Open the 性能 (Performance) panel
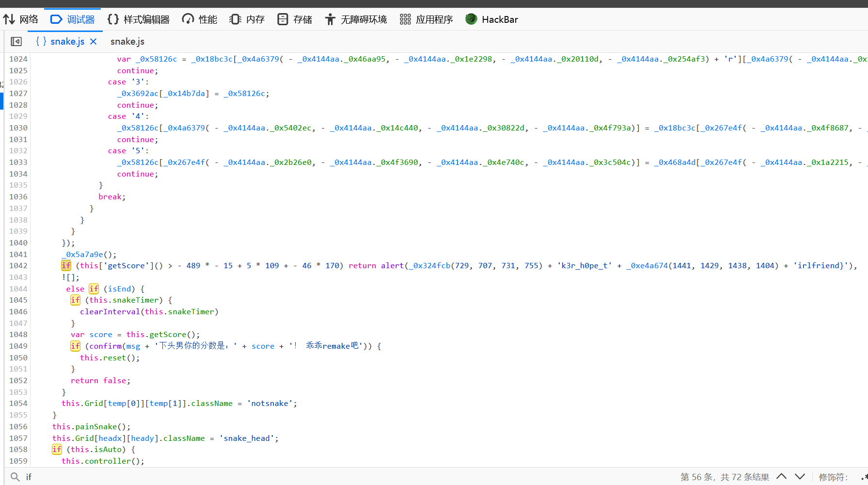The width and height of the screenshot is (868, 485). click(x=200, y=19)
